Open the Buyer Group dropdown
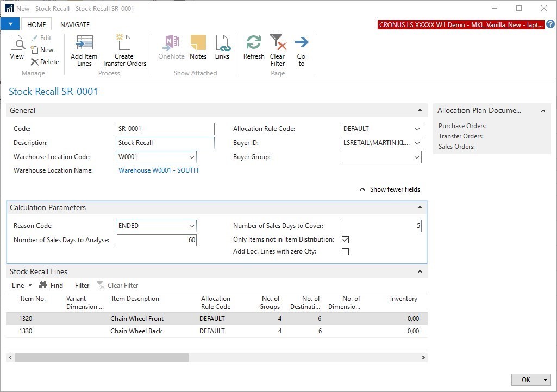Viewport: 557px width, 392px height. [417, 157]
